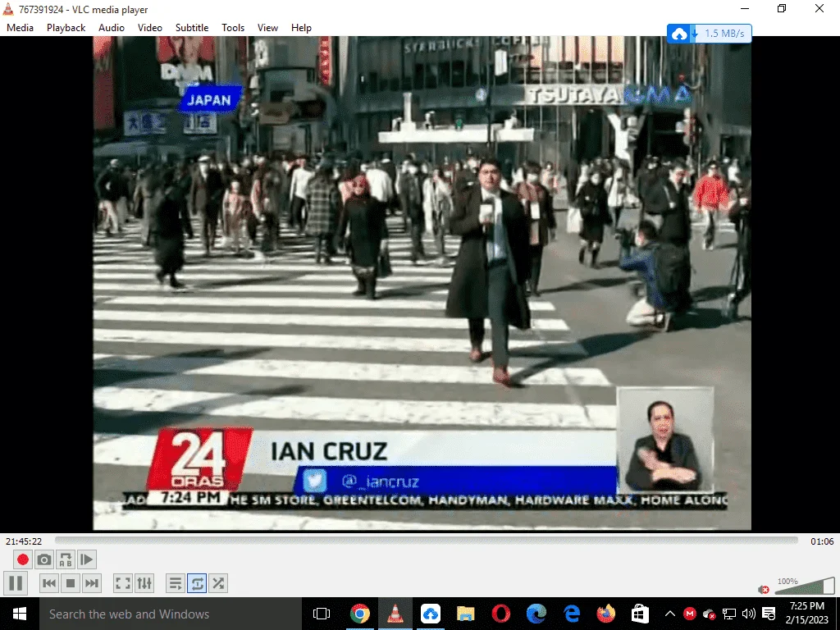Click red M tray icon
This screenshot has height=630, width=840.
coord(689,614)
